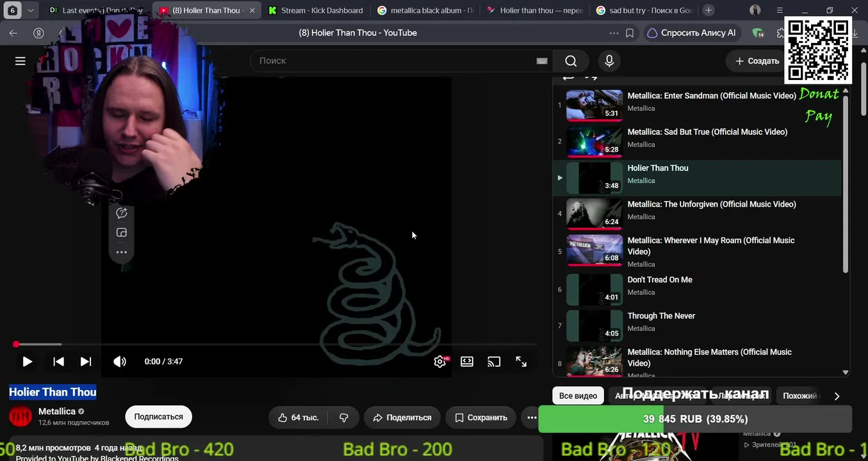This screenshot has width=868, height=461.
Task: Dislike the video
Action: click(344, 417)
